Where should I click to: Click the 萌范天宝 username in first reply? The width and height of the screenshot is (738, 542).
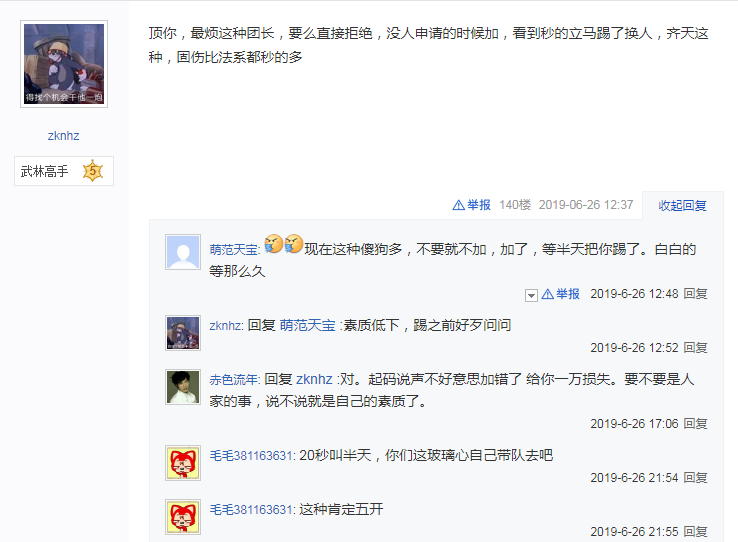[234, 249]
